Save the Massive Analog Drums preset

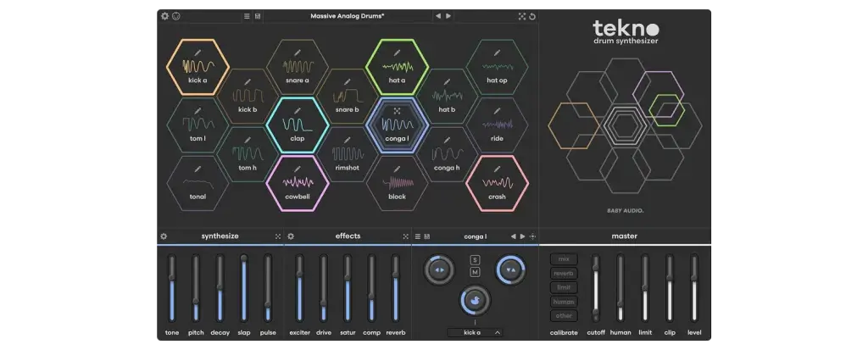coord(258,16)
